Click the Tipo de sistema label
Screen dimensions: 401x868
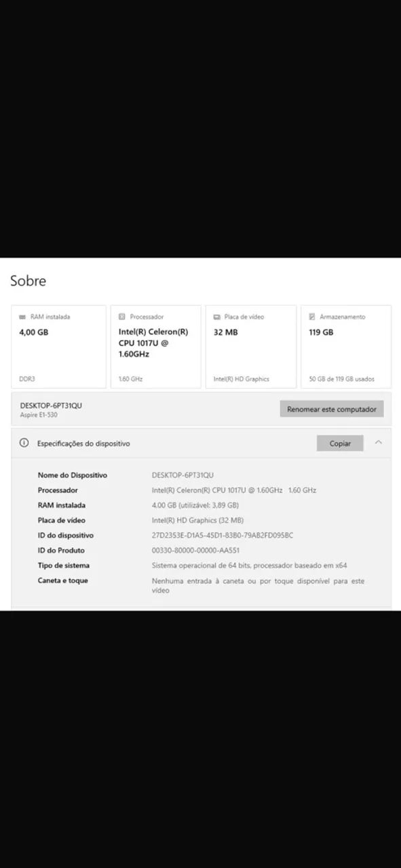[63, 565]
